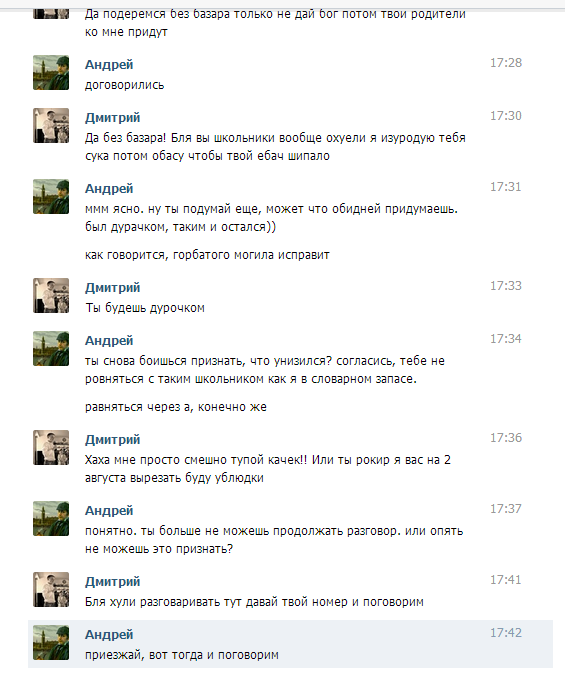Image resolution: width=565 pixels, height=676 pixels.
Task: Click Андрей's avatar beside the 17:37 message
Action: tap(51, 518)
